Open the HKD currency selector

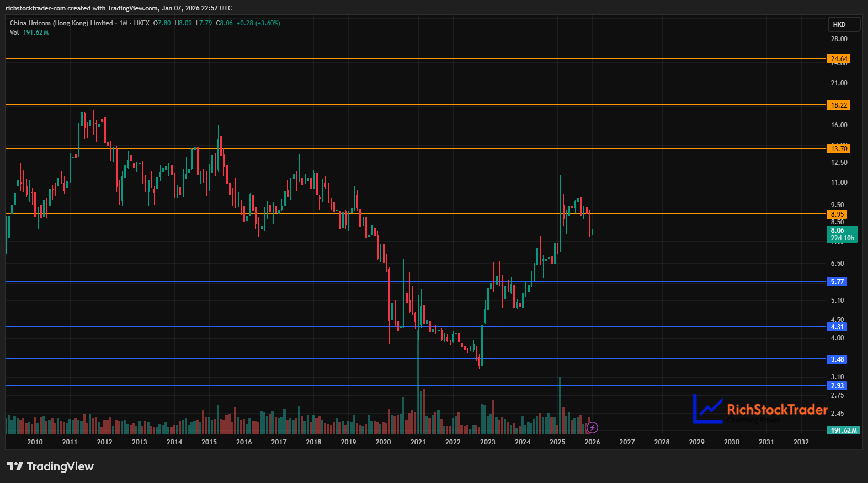pyautogui.click(x=844, y=24)
